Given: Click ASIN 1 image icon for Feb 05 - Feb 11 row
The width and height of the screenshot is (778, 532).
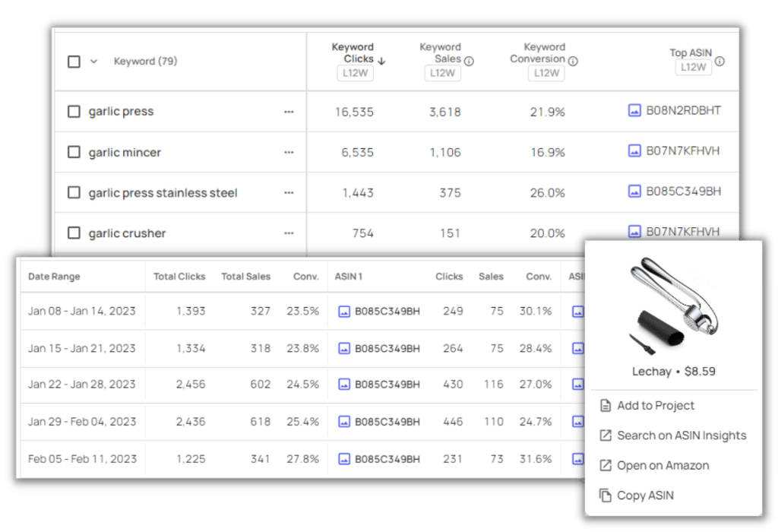Looking at the screenshot, I should pos(344,460).
